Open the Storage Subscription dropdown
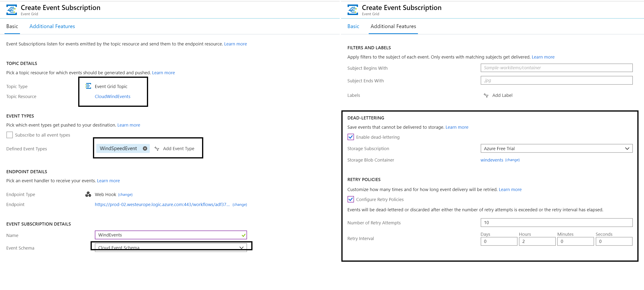 click(x=556, y=148)
